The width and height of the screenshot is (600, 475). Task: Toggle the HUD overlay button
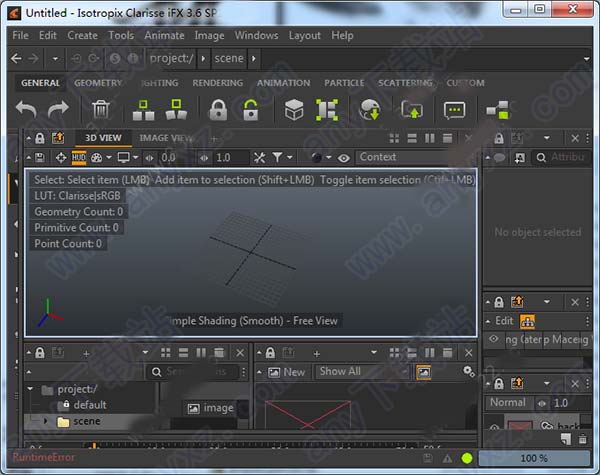point(79,157)
